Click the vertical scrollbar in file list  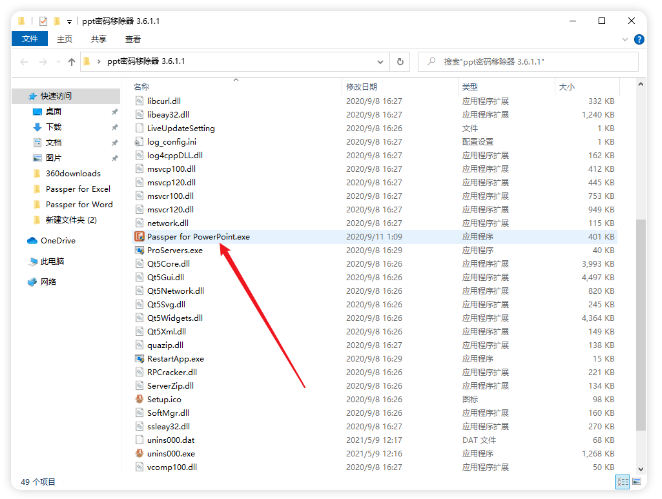pyautogui.click(x=640, y=300)
